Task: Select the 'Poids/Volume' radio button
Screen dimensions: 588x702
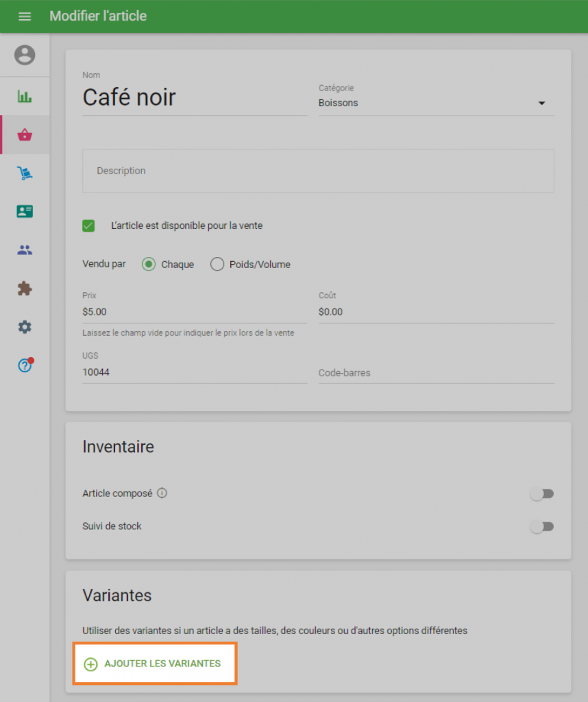Action: tap(217, 264)
